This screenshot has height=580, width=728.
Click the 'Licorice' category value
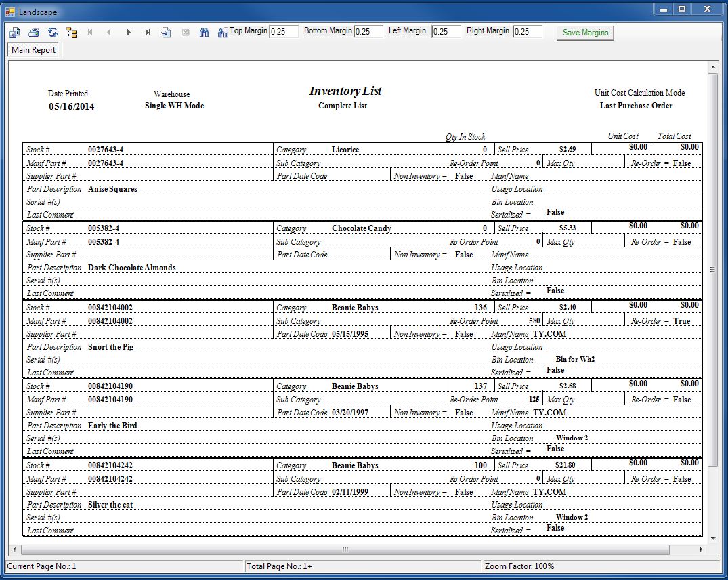click(345, 150)
